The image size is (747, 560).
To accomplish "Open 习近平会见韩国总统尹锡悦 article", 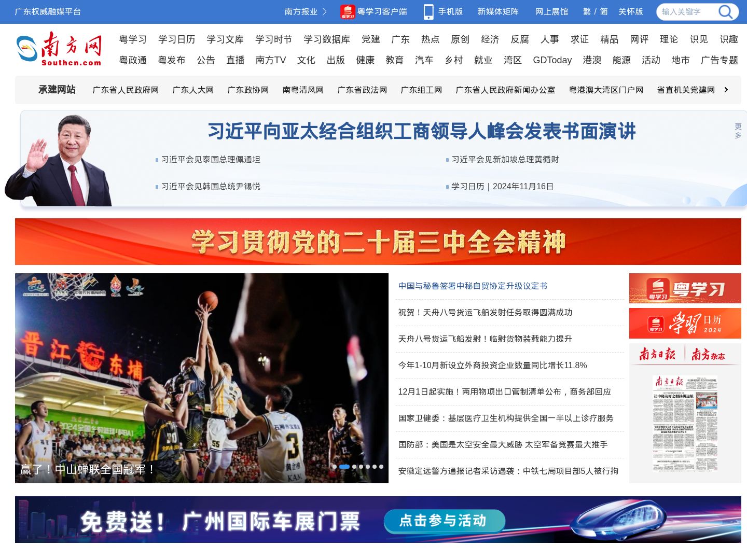I will pyautogui.click(x=211, y=186).
